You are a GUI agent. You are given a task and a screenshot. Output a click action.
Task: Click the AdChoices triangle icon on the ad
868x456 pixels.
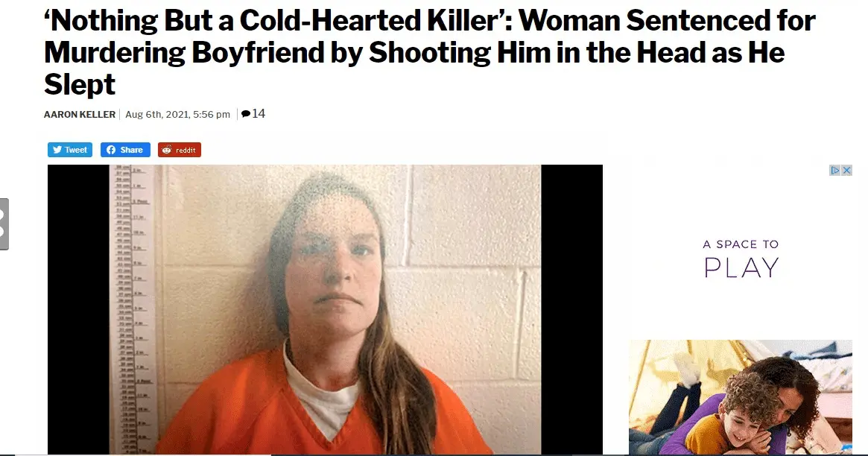coord(834,171)
